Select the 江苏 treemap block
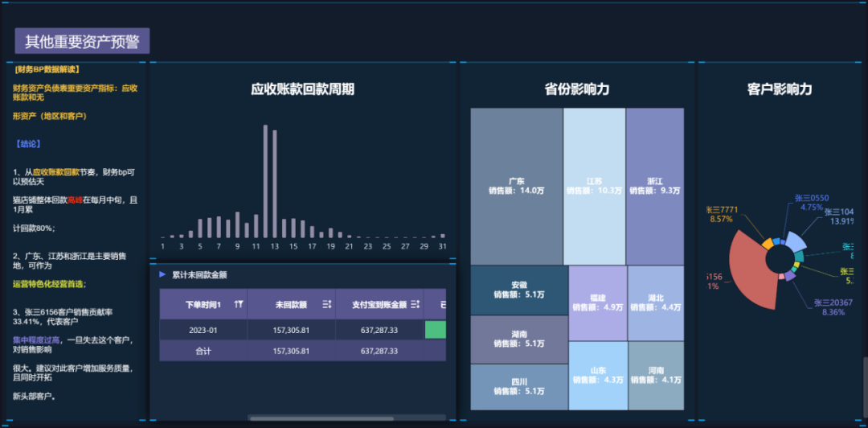The height and width of the screenshot is (428, 868). pyautogui.click(x=595, y=187)
